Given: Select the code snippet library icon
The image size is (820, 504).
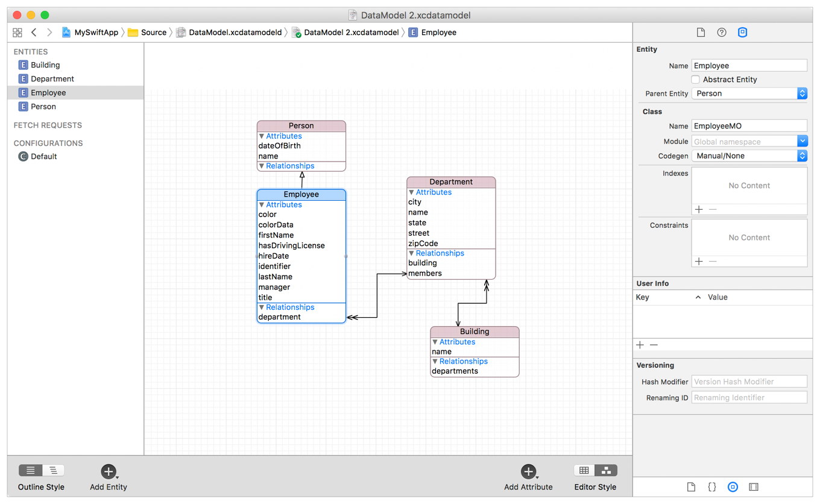Looking at the screenshot, I should [x=712, y=487].
